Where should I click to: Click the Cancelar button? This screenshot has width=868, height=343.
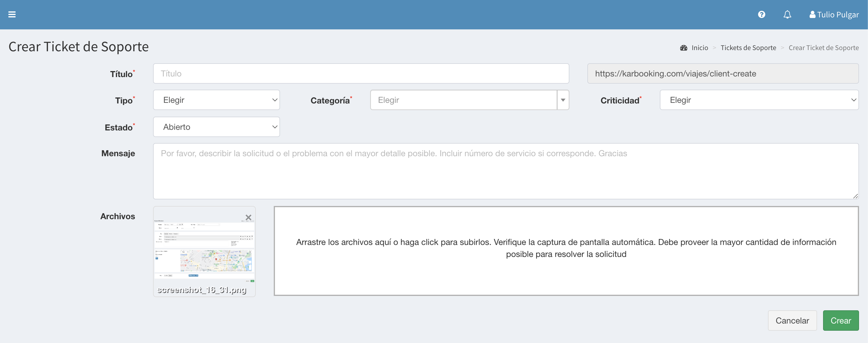point(792,321)
